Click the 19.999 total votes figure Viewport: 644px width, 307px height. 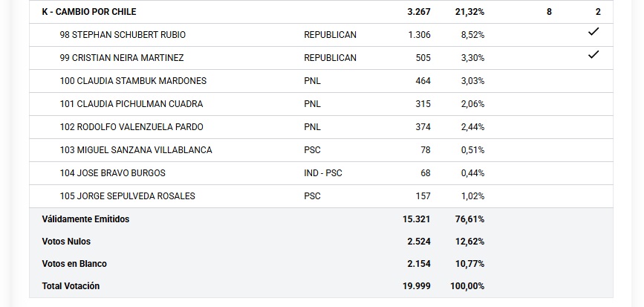(x=416, y=286)
